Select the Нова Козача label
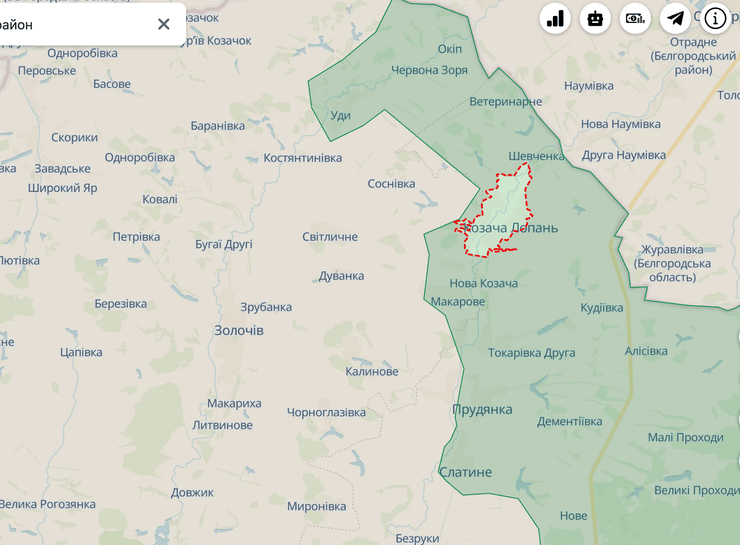 pos(484,284)
